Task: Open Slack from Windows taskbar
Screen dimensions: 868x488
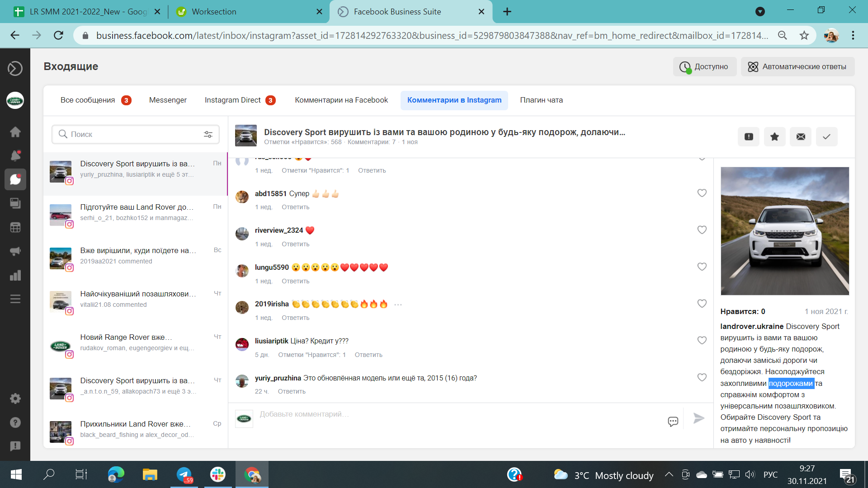Action: click(x=218, y=474)
